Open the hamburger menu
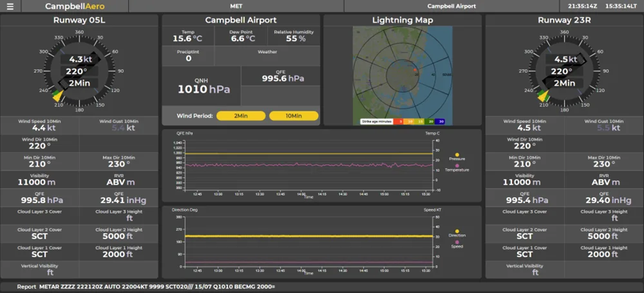 click(10, 6)
